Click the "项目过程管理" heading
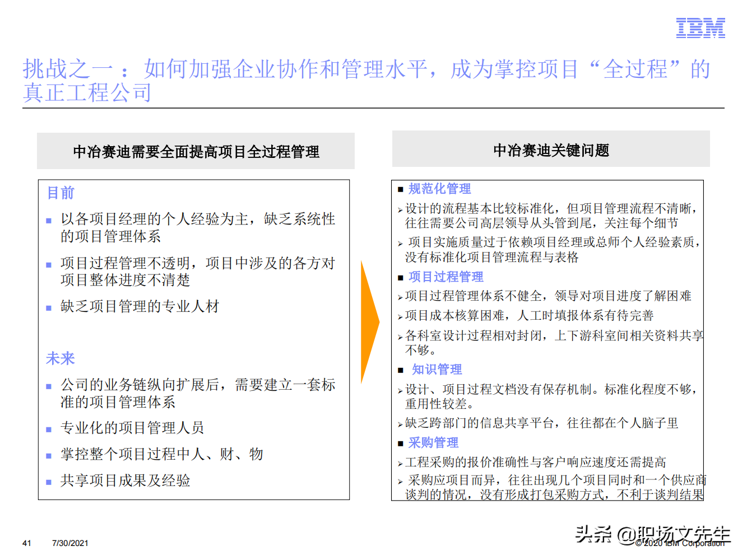 point(446,277)
